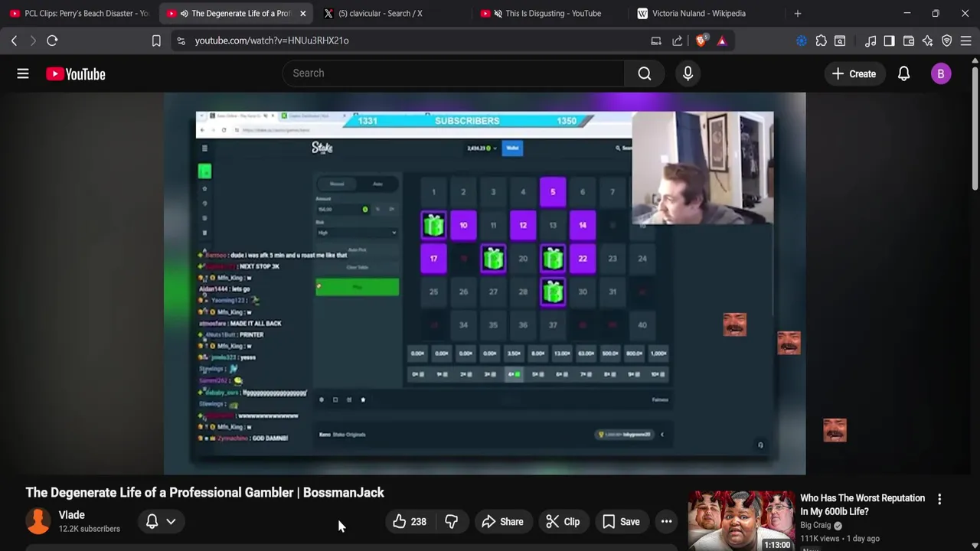
Task: Open Brave main hamburger menu
Action: point(965,41)
